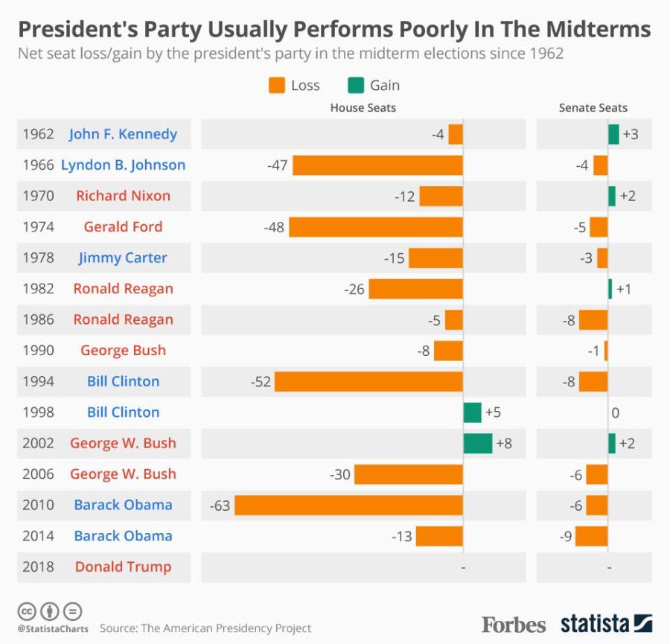Click the chart title headline
The height and width of the screenshot is (644, 670).
334,30
